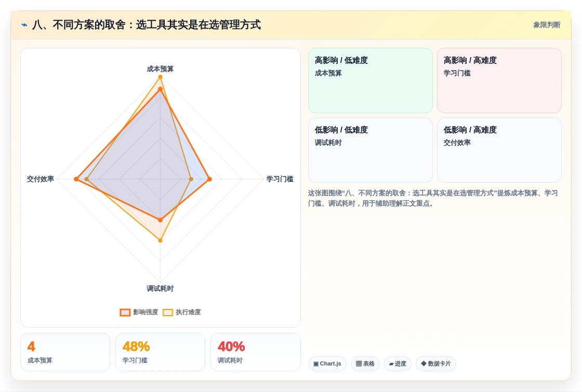Click the grid icon in 表格 chip
582x392 pixels.
(x=359, y=364)
